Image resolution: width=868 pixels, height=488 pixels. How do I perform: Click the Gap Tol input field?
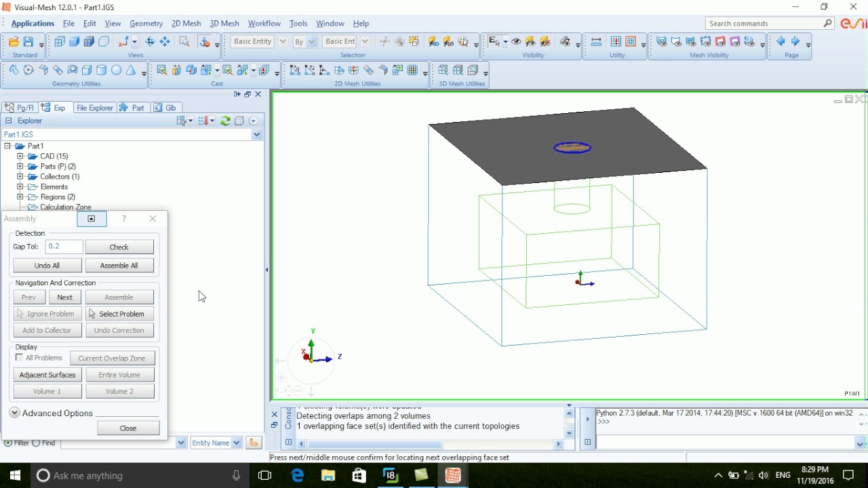pyautogui.click(x=64, y=247)
